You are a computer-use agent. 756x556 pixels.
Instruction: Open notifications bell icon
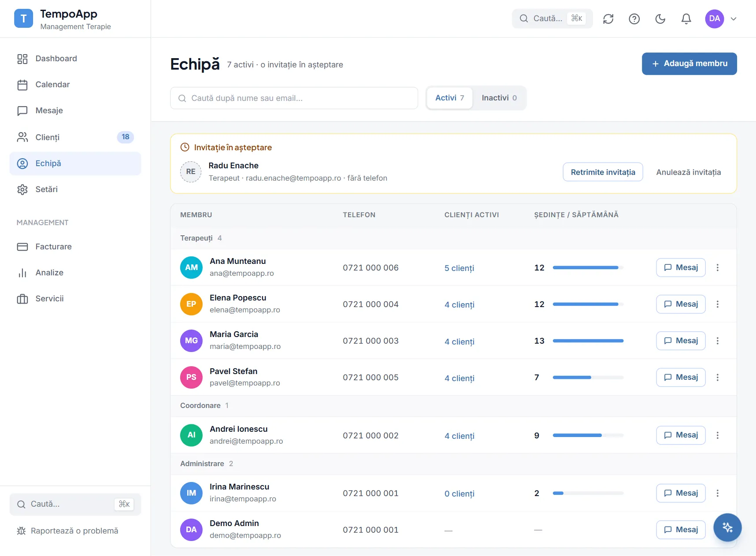tap(686, 19)
